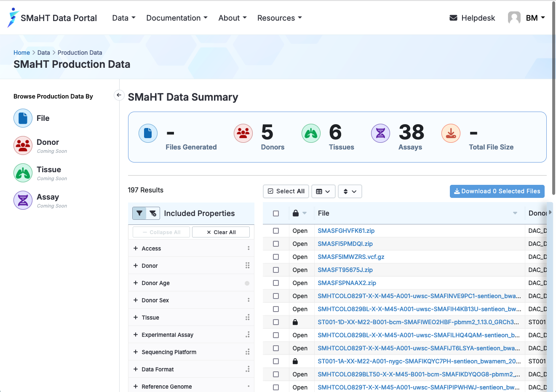Click the Donor facet dots indicator
Screen dimensions: 556x392
pos(248,265)
